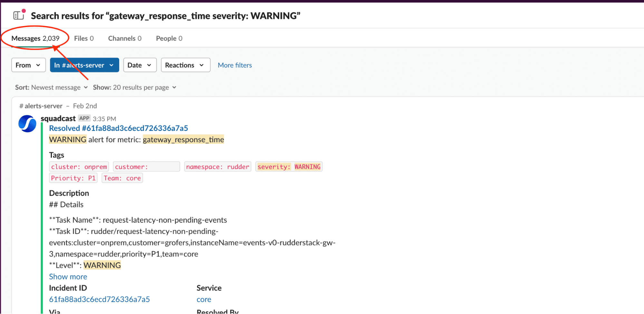The height and width of the screenshot is (314, 644).
Task: Open the squadcast sender name
Action: click(58, 118)
